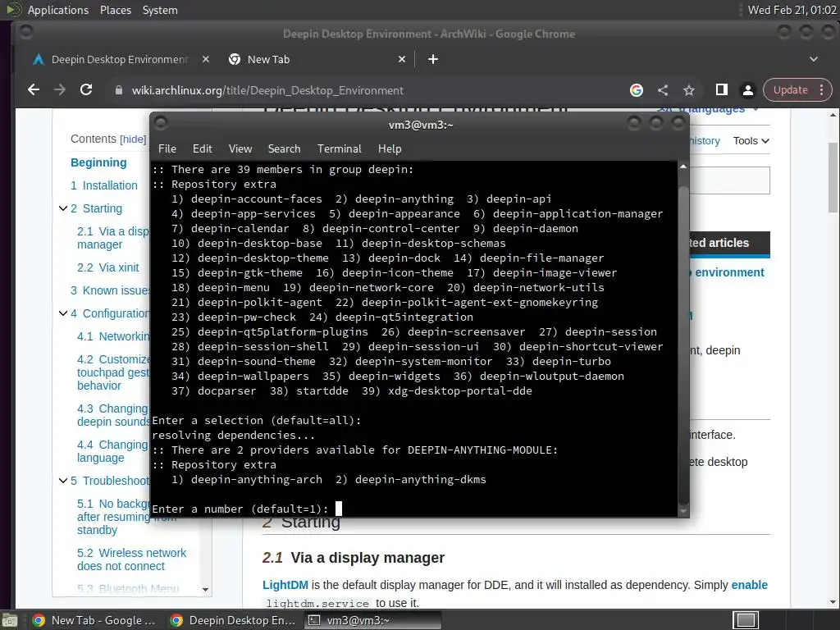Open the Tools dropdown on wiki page
The width and height of the screenshot is (840, 630).
[751, 141]
